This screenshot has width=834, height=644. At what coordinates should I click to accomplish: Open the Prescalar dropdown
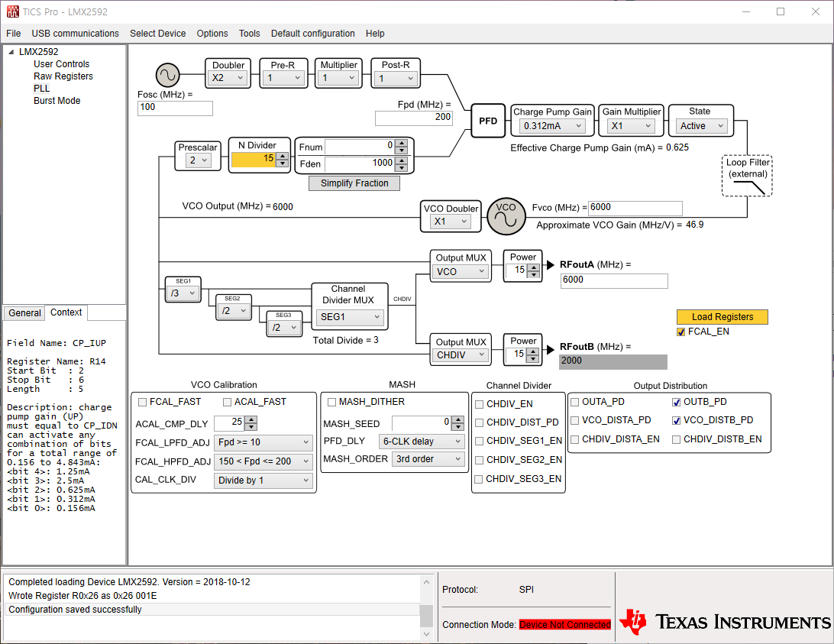pos(198,160)
